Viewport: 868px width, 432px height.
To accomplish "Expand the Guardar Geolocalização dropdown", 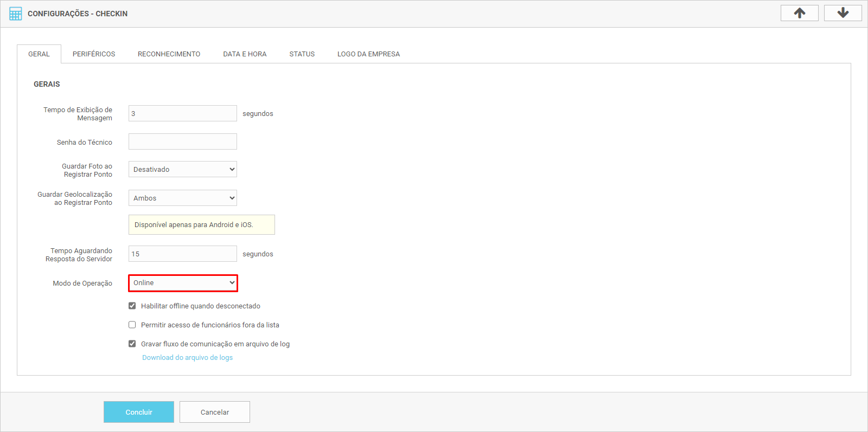I will [182, 198].
